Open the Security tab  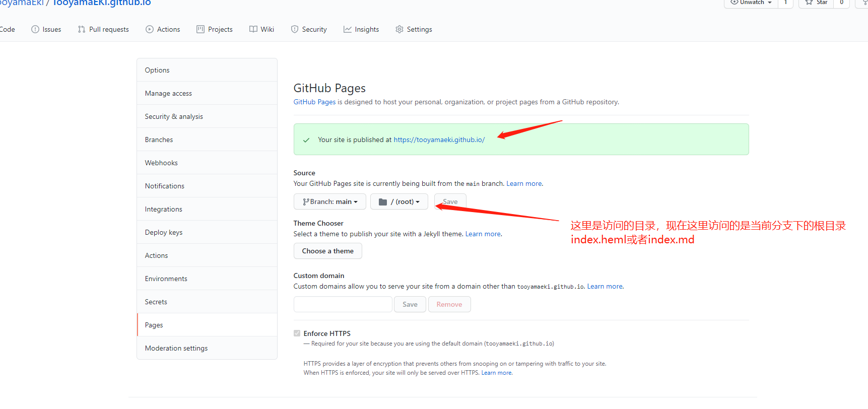point(309,29)
